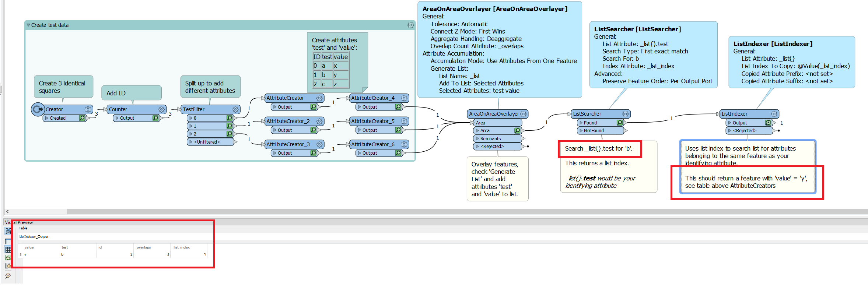Select the 'Add ID' annotation
This screenshot has height=285, width=868.
click(x=132, y=93)
